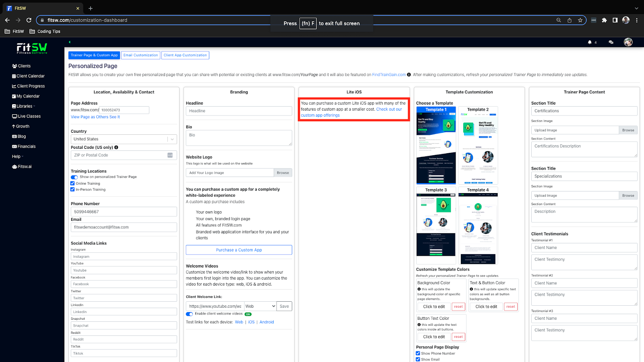Open the browser Extensions puzzle icon

click(x=604, y=20)
